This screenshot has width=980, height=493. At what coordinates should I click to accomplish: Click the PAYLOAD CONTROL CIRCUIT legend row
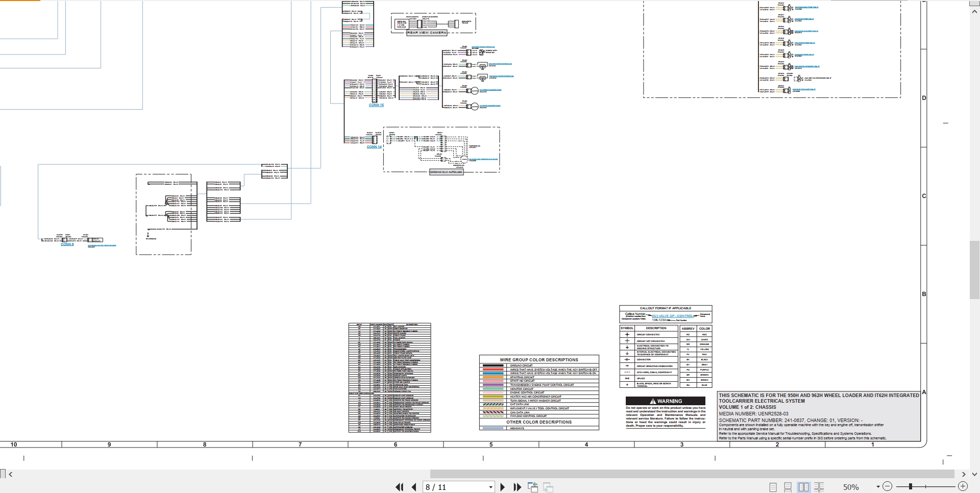[x=539, y=416]
